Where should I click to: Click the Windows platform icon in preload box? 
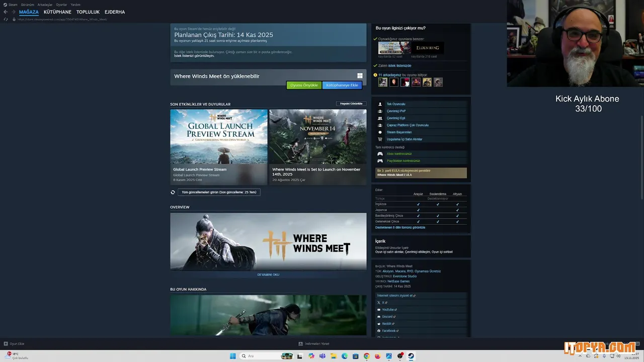[x=360, y=76]
